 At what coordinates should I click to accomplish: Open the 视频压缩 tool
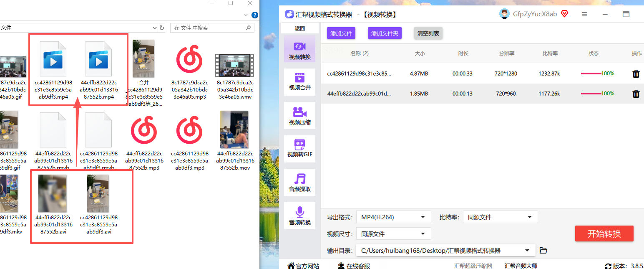click(300, 116)
